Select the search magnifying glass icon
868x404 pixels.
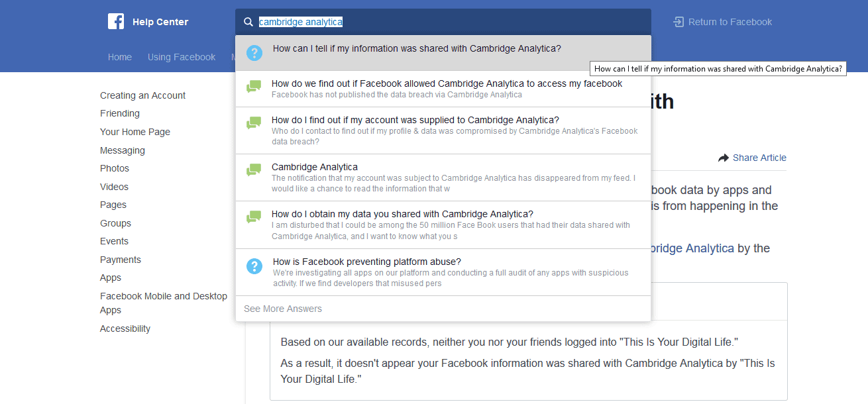[248, 22]
